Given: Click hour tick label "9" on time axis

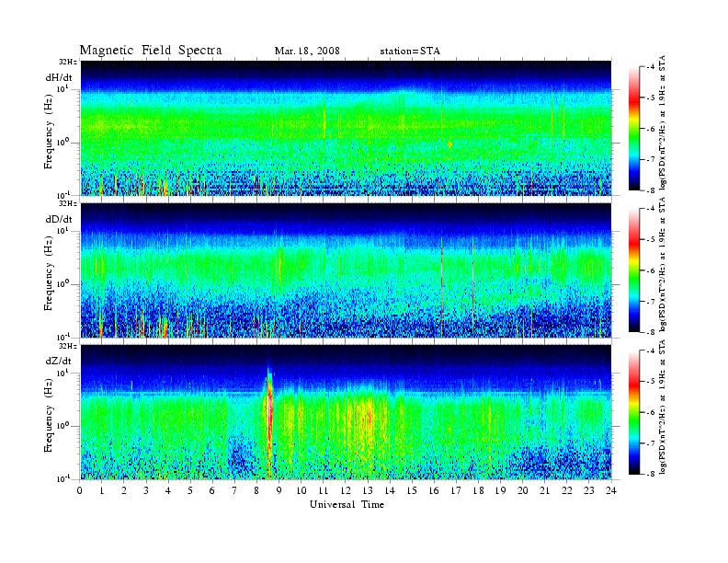Looking at the screenshot, I should click(x=279, y=490).
